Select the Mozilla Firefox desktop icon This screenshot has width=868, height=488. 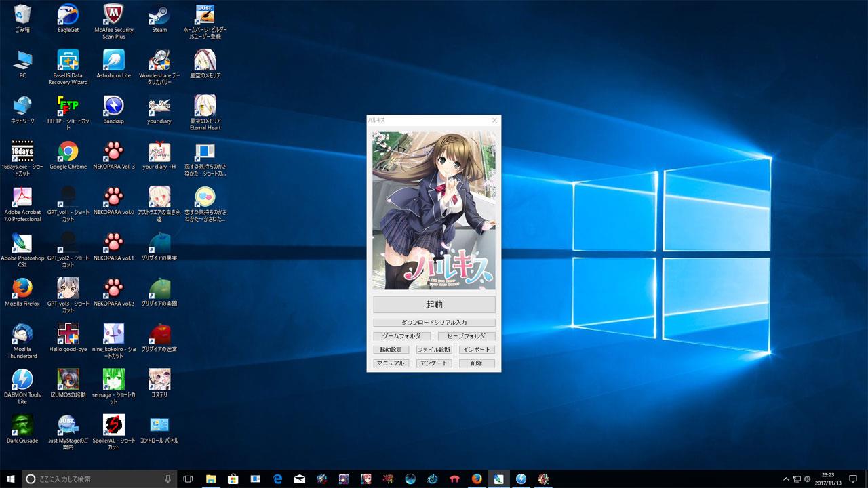[x=22, y=291]
